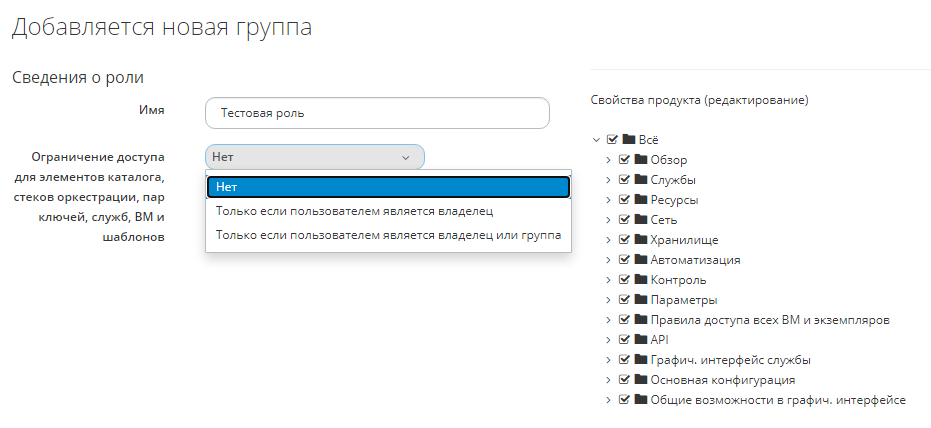
Task: Open the Ограничение доступа dropdown
Action: 314,157
